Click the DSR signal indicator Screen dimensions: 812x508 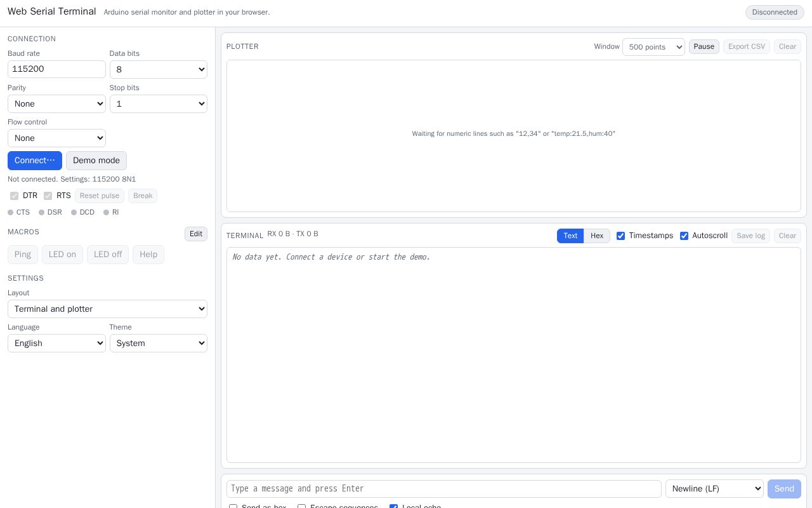point(51,212)
